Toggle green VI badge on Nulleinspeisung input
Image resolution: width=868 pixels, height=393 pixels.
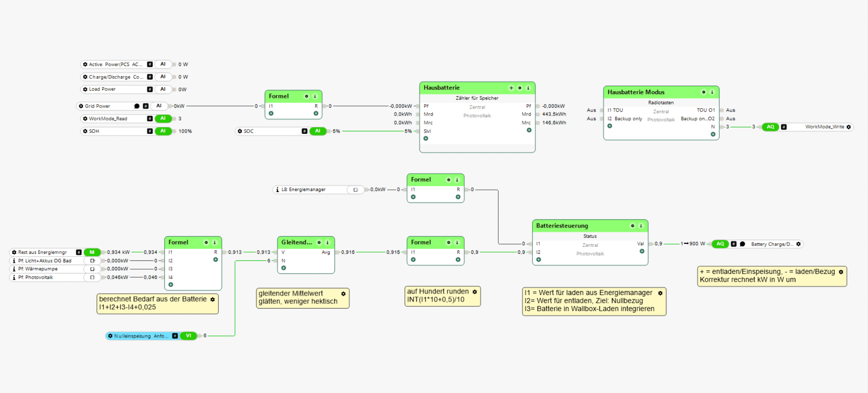point(189,336)
